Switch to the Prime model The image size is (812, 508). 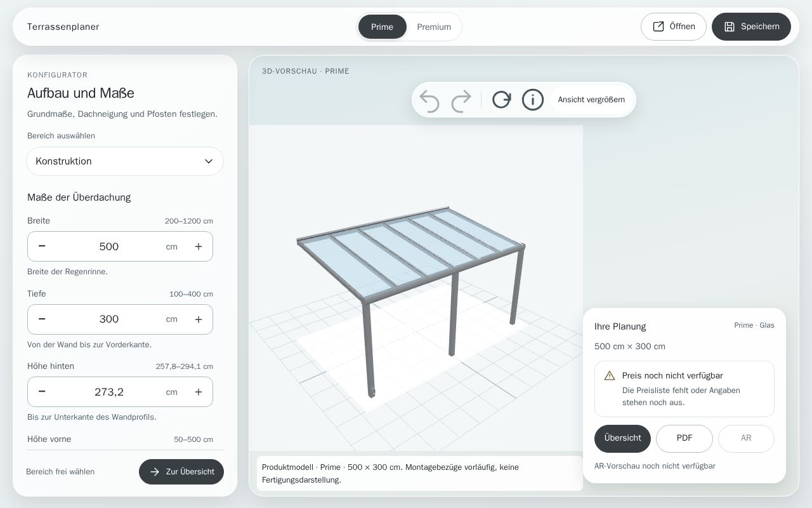point(382,27)
